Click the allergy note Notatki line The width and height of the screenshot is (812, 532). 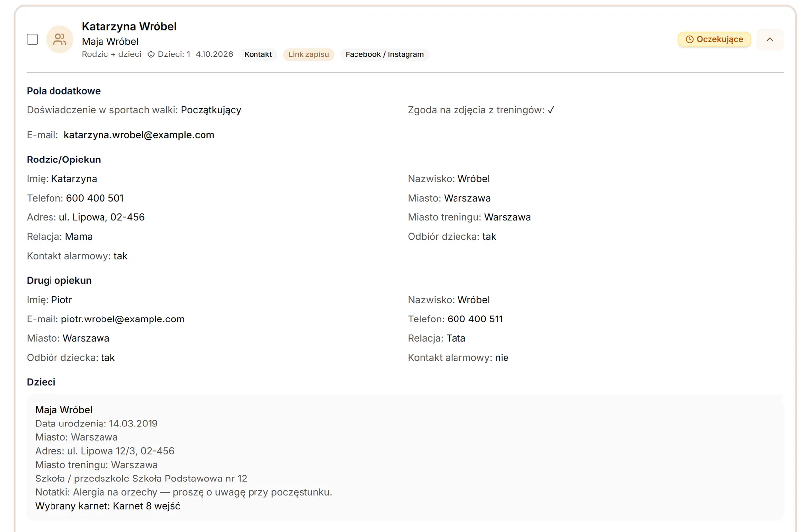184,492
